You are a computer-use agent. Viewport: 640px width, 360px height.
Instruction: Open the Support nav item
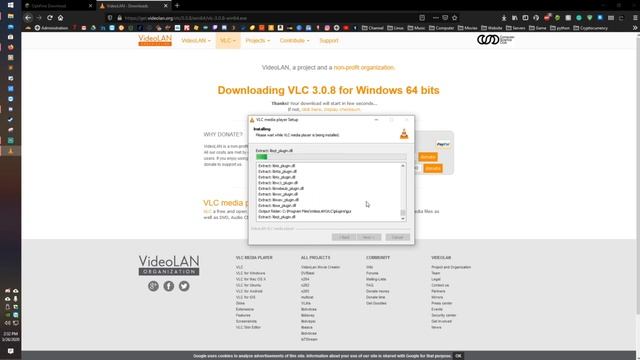pos(329,40)
